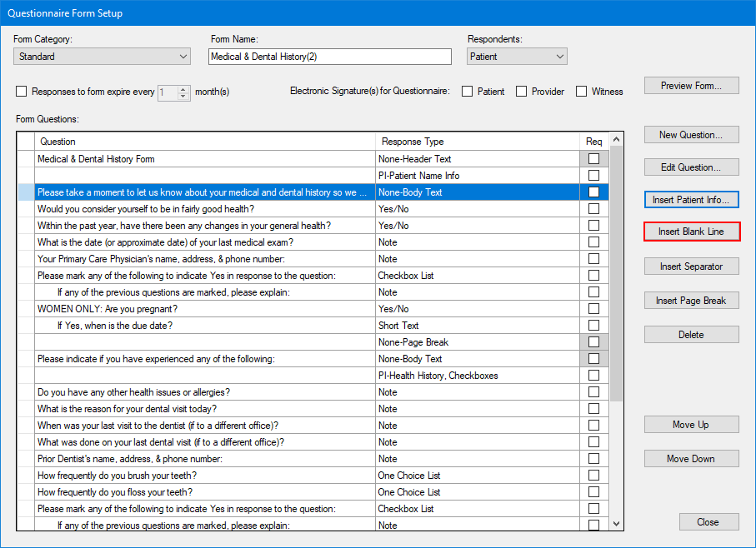
Task: Click the New Question button
Action: 691,135
